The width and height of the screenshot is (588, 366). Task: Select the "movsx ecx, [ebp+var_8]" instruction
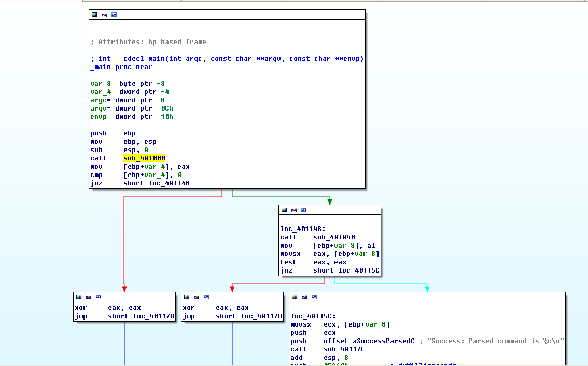tap(341, 324)
